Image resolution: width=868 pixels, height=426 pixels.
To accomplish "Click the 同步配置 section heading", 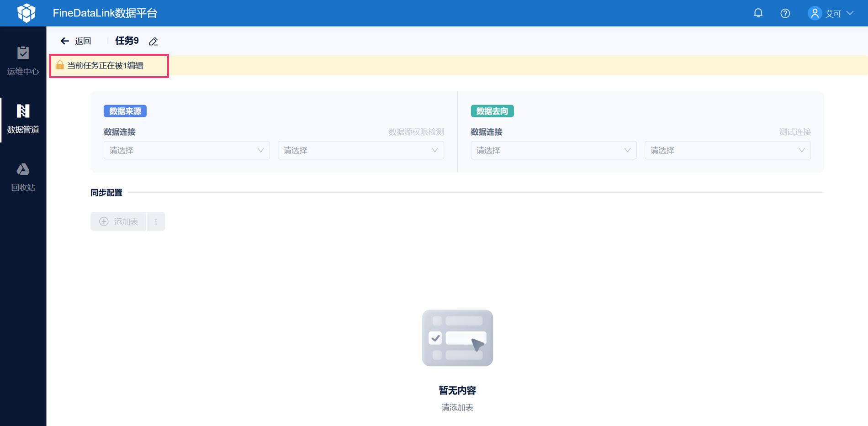I will pos(106,193).
